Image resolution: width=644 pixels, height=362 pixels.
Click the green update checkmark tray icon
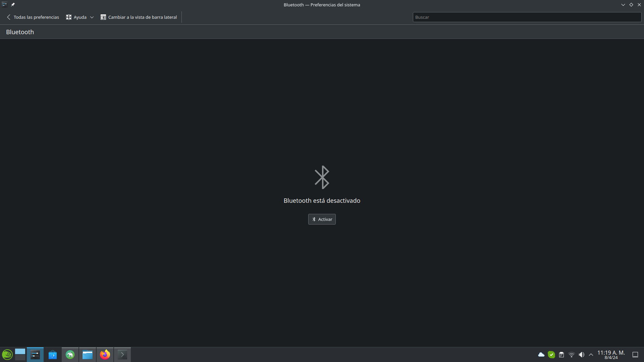point(551,355)
